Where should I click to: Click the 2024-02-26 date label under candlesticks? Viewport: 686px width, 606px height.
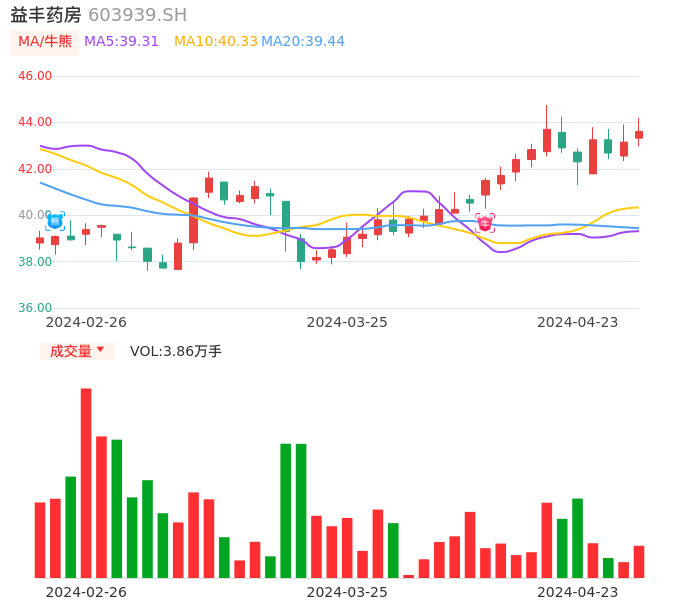click(86, 322)
